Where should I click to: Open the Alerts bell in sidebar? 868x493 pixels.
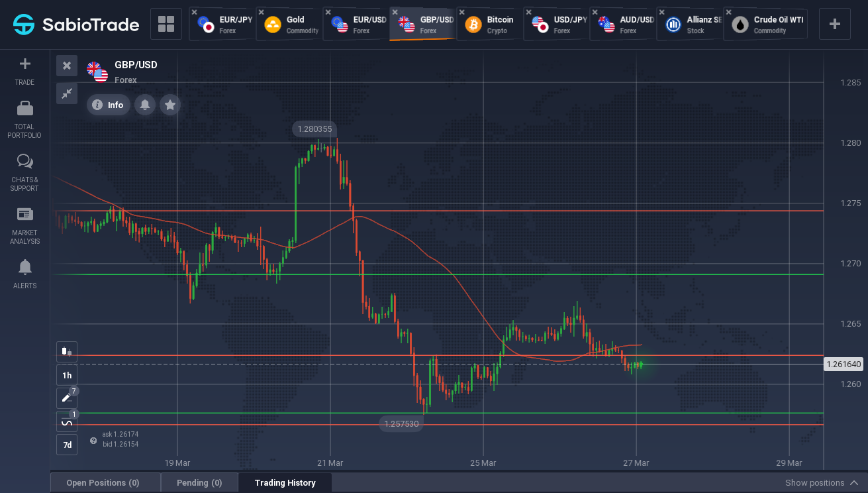25,267
